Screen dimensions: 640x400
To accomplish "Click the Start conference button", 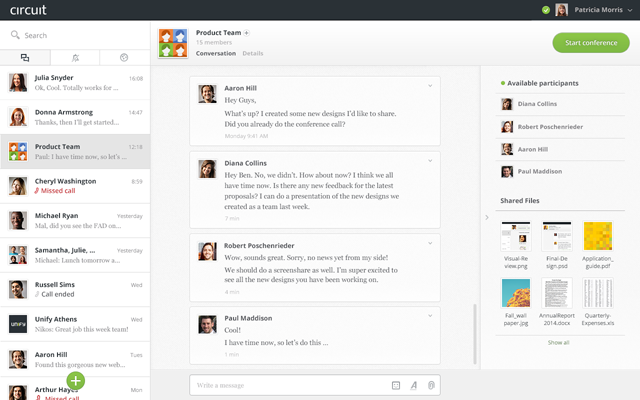I will pos(591,42).
